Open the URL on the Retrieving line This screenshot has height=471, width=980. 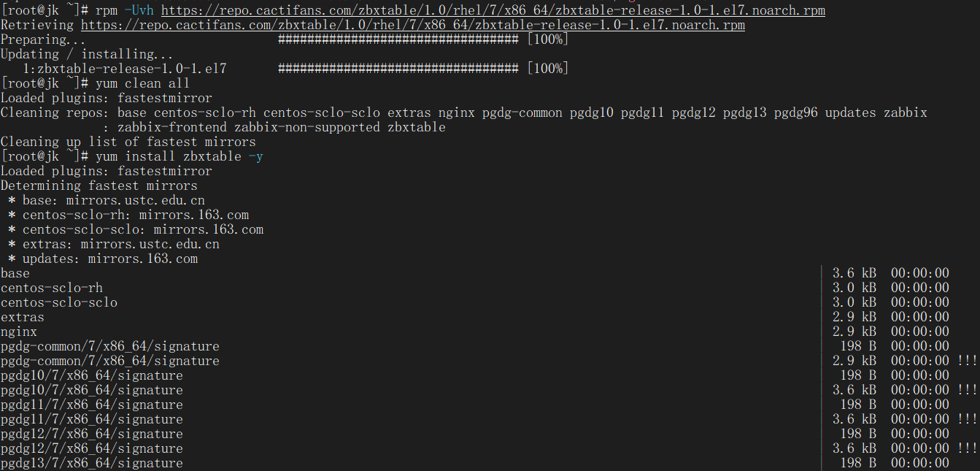pyautogui.click(x=412, y=25)
